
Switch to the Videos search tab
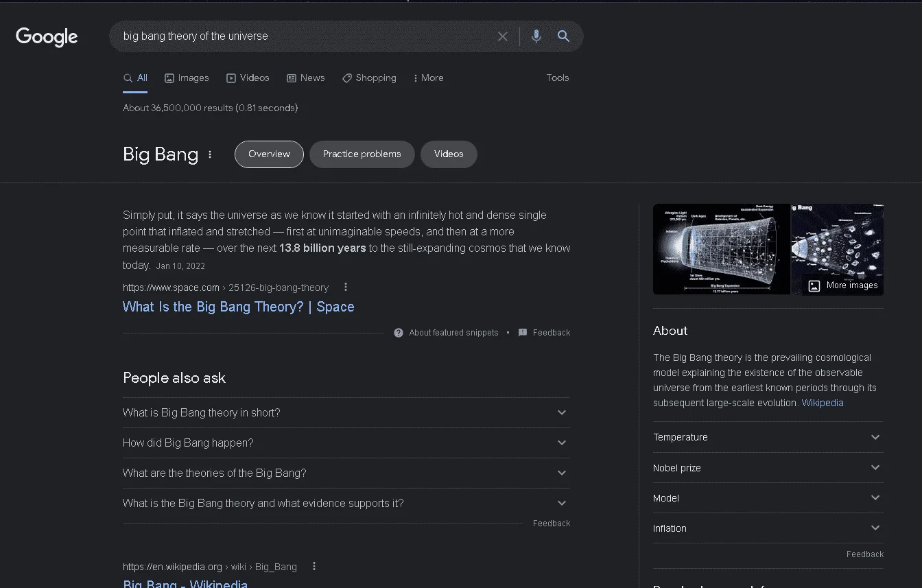click(248, 78)
